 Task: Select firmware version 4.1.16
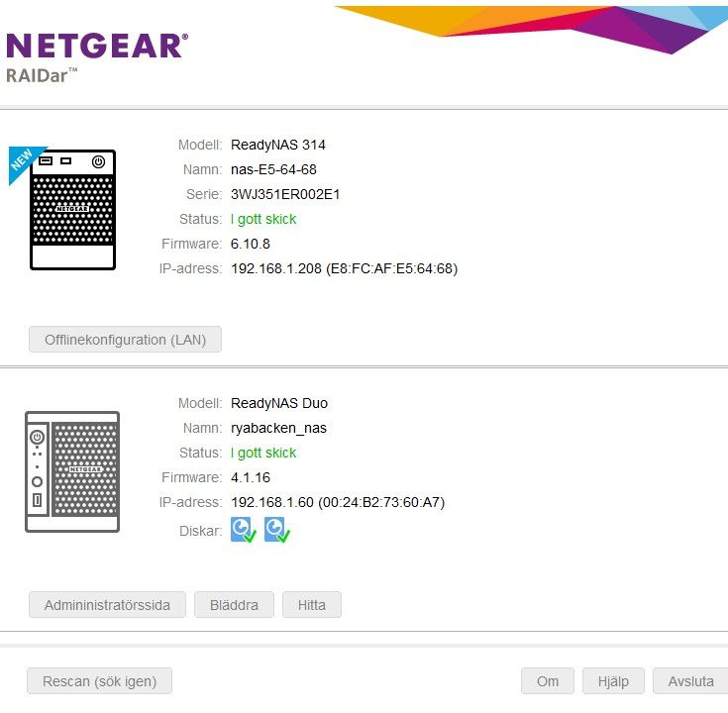point(251,477)
